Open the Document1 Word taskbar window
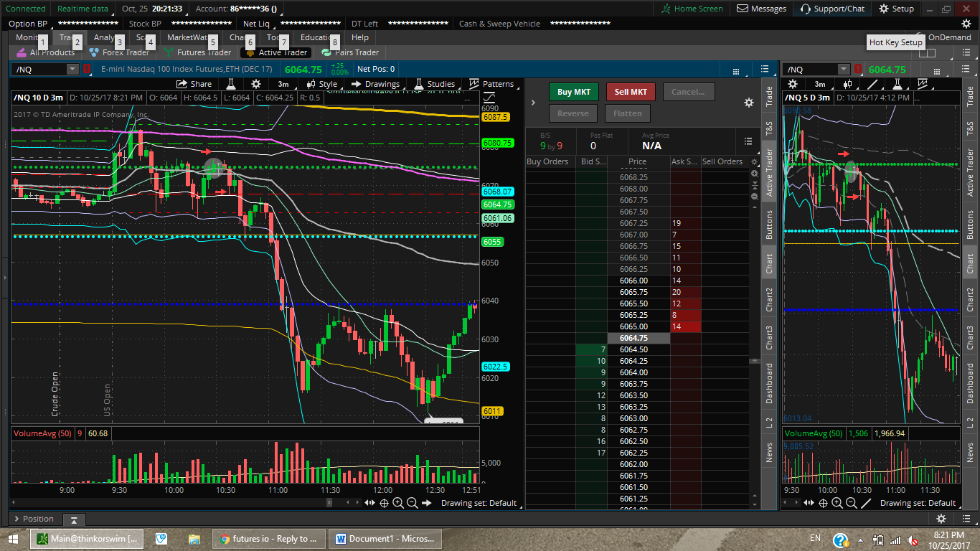 [385, 539]
